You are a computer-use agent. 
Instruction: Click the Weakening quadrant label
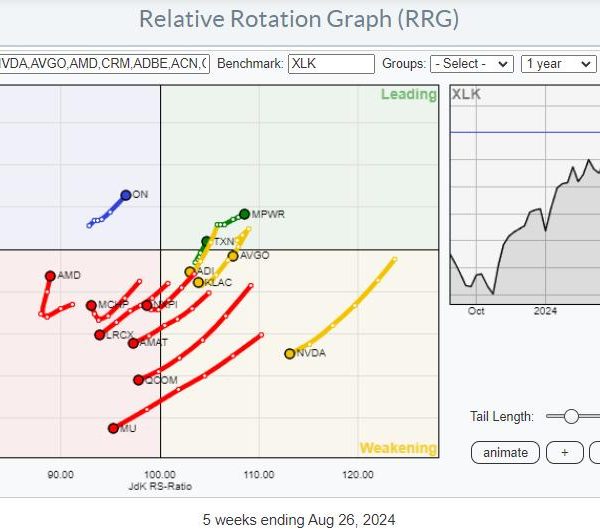point(398,448)
